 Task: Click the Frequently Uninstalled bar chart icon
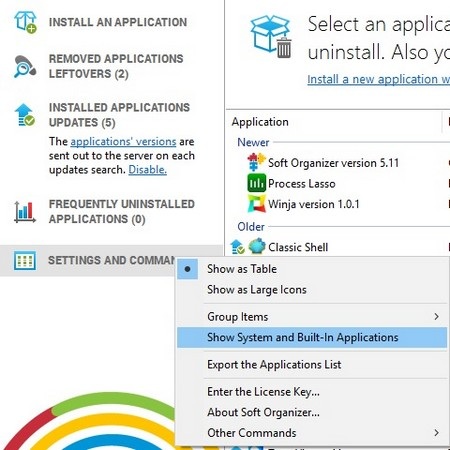coord(25,212)
